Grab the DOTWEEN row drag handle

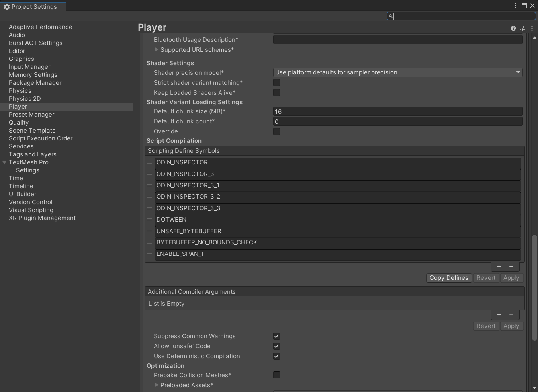coord(150,220)
